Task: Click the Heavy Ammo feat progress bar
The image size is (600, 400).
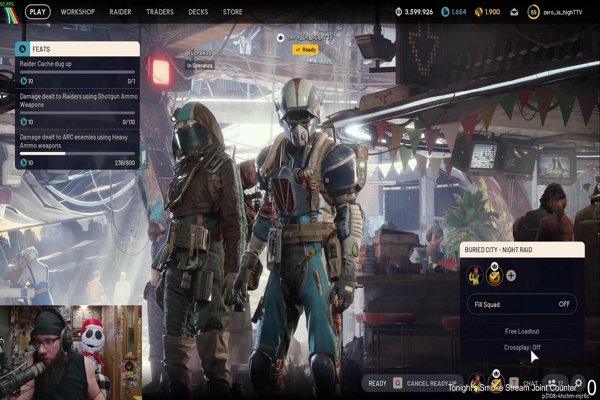Action: 77,153
